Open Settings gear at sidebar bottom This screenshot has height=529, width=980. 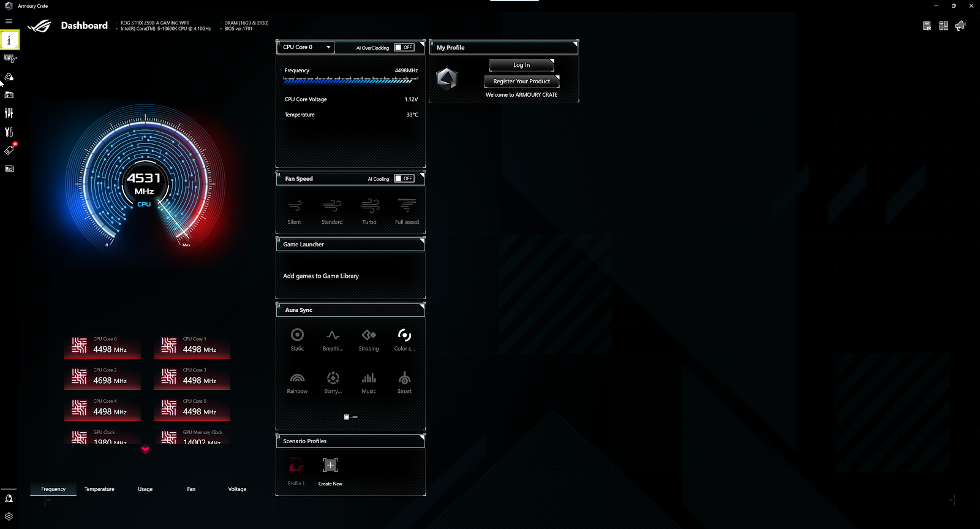click(x=9, y=517)
